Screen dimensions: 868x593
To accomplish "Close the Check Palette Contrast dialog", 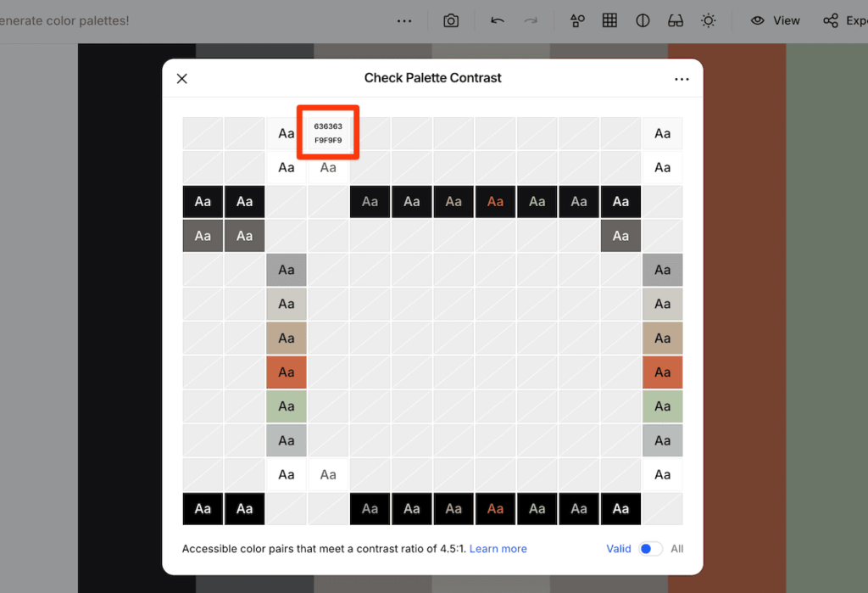I will [182, 79].
